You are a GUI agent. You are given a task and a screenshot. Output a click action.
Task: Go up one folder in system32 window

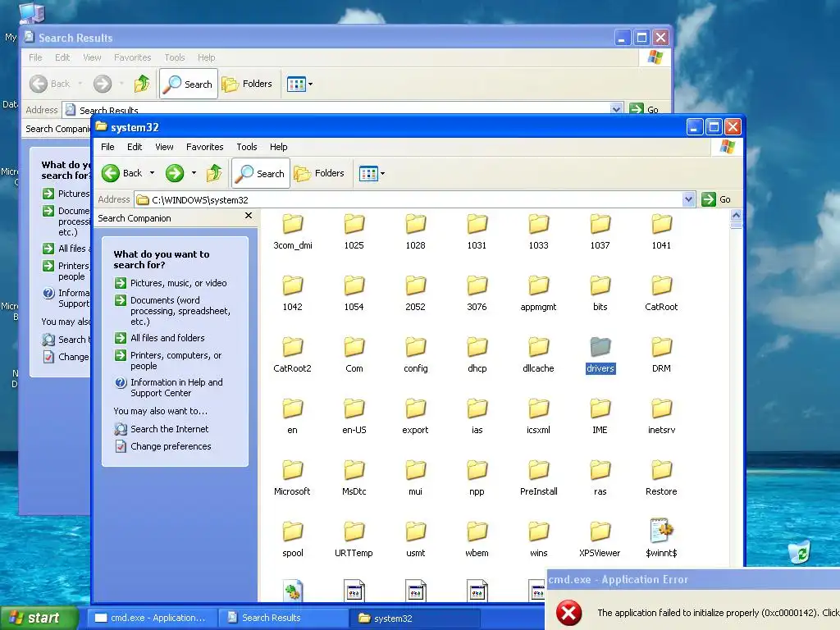point(214,173)
